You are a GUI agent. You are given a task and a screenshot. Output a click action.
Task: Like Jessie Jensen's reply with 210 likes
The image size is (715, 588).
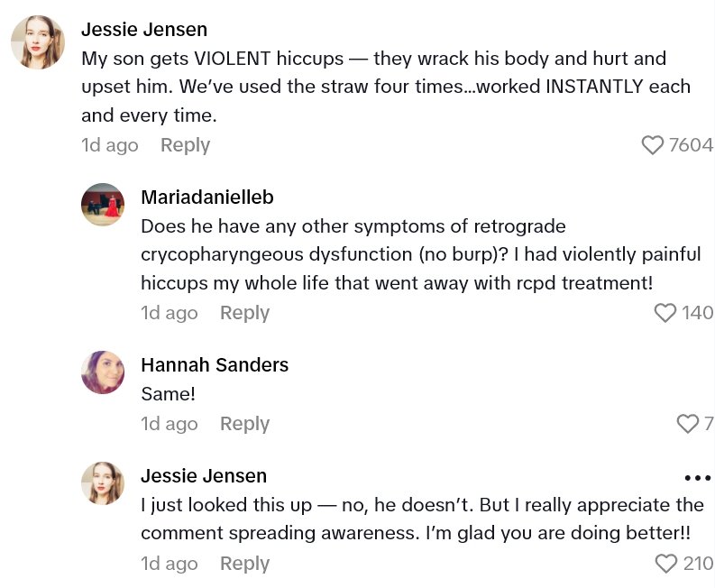[x=665, y=564]
